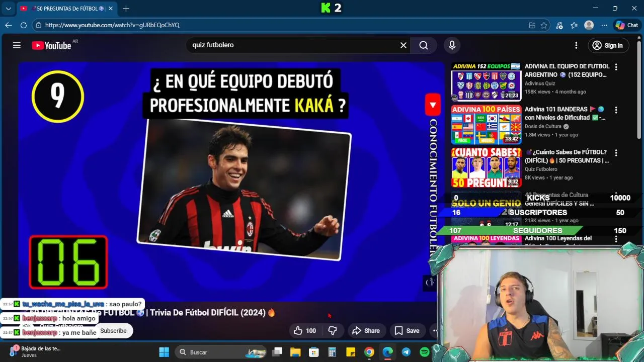The image size is (644, 362).
Task: Open options menu for Adivina 101 BANDERAS video
Action: tap(616, 110)
